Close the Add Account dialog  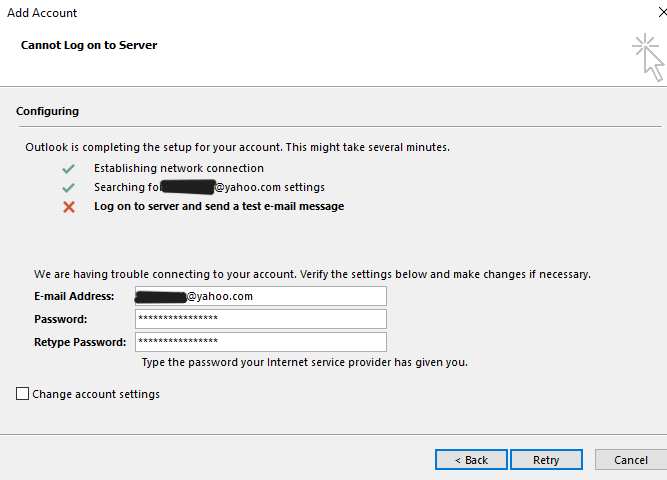[x=662, y=13]
